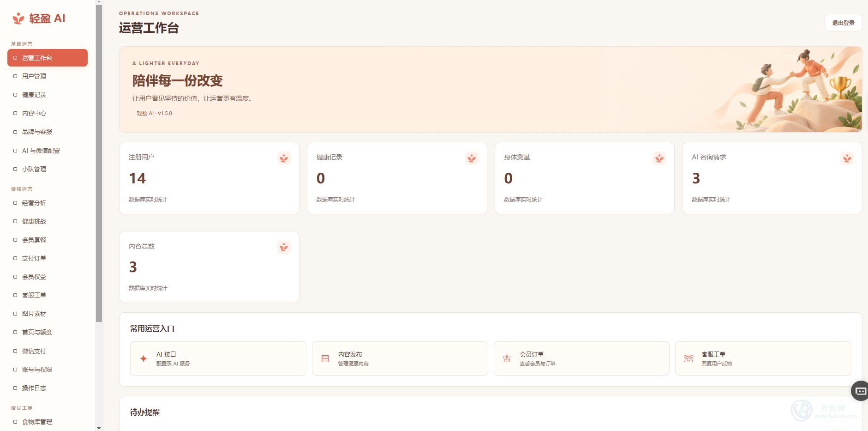Open AI 与微信配置 settings page
868x431 pixels.
(x=48, y=151)
